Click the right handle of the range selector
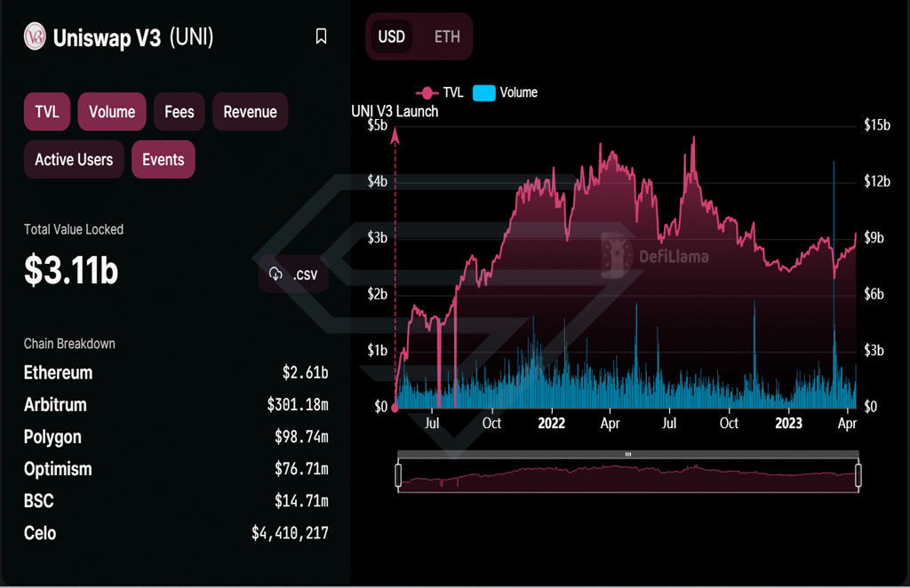This screenshot has height=588, width=910. coord(858,474)
